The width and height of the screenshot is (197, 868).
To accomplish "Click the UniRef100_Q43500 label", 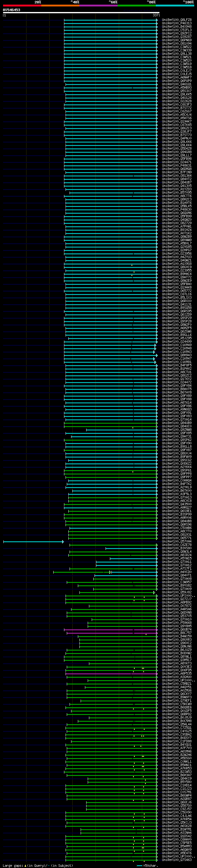I will tap(177, 504).
